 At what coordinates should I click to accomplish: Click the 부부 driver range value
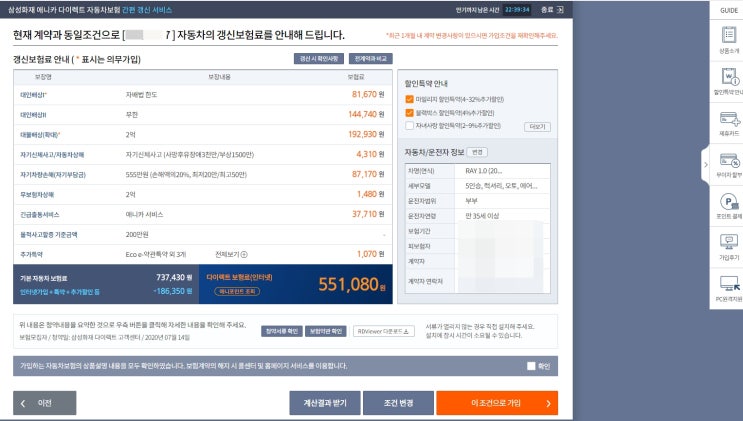[x=471, y=201]
